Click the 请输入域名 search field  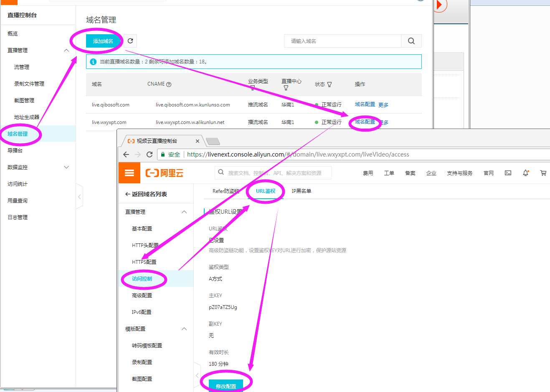[x=342, y=41]
